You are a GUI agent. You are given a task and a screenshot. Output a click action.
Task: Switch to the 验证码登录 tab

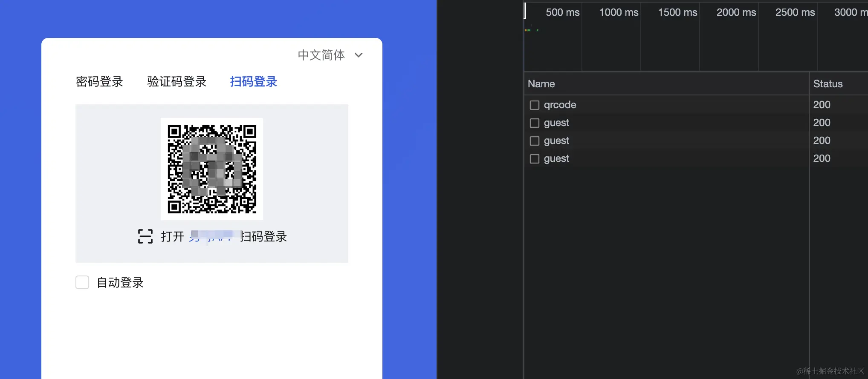[x=177, y=81]
